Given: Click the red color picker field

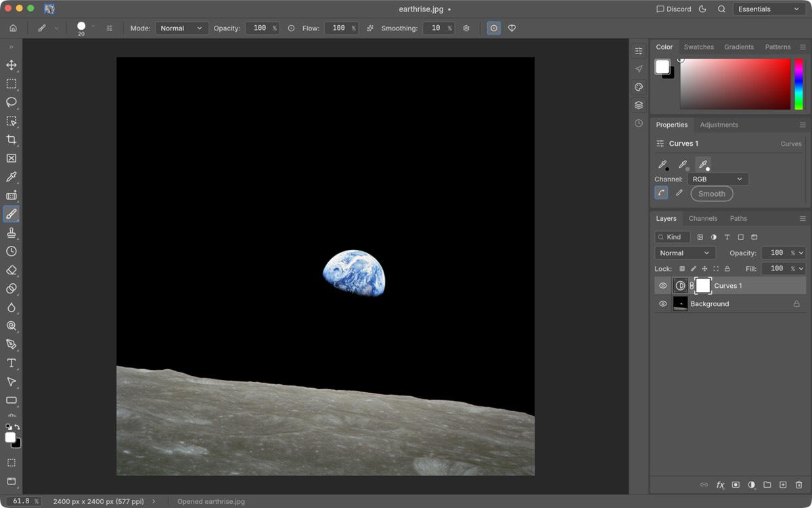Looking at the screenshot, I should 736,84.
